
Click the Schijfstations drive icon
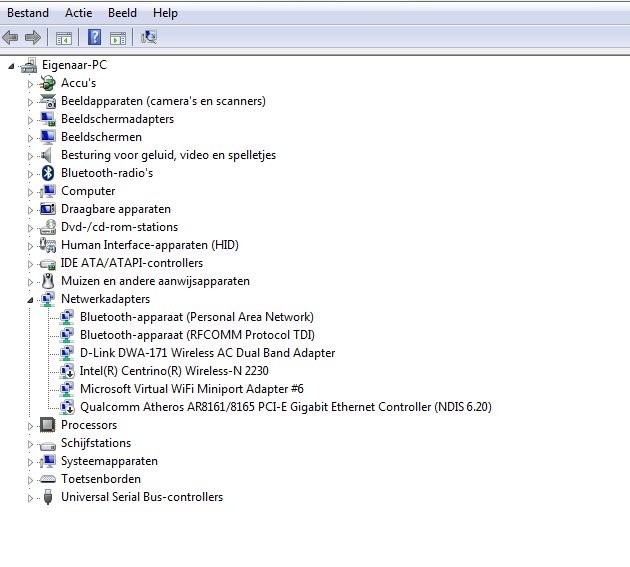click(x=48, y=444)
